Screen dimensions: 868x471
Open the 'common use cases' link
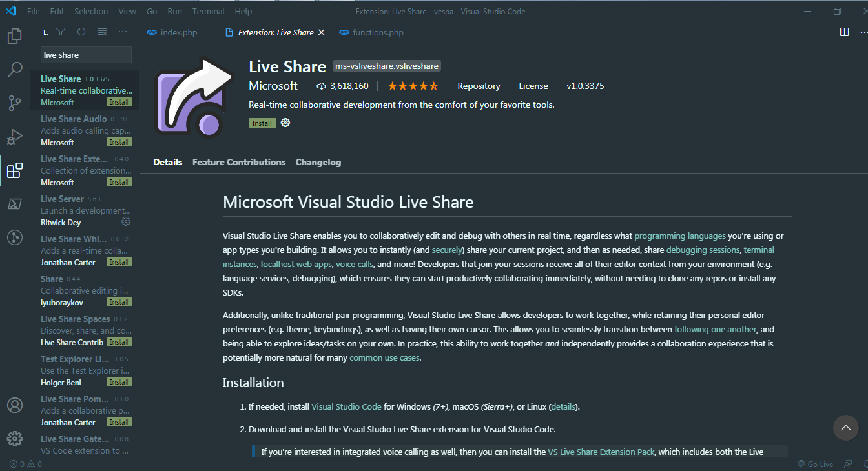click(384, 357)
